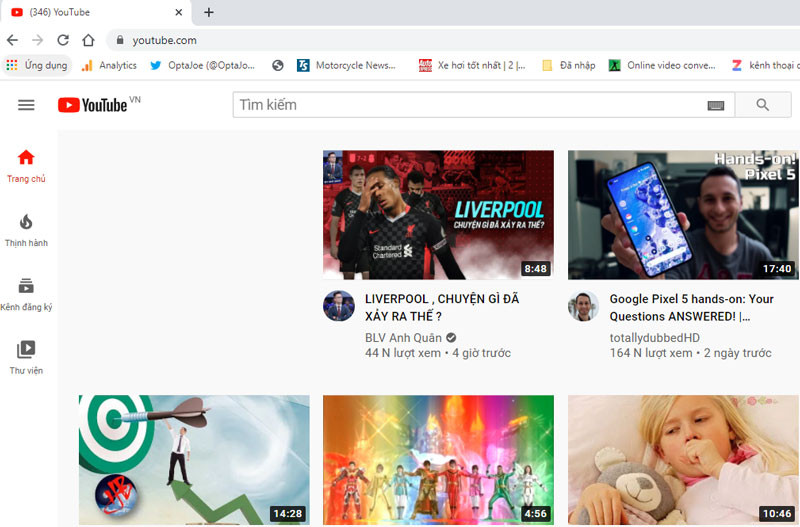The width and height of the screenshot is (800, 527).
Task: Click the magnifier search button
Action: pyautogui.click(x=763, y=105)
